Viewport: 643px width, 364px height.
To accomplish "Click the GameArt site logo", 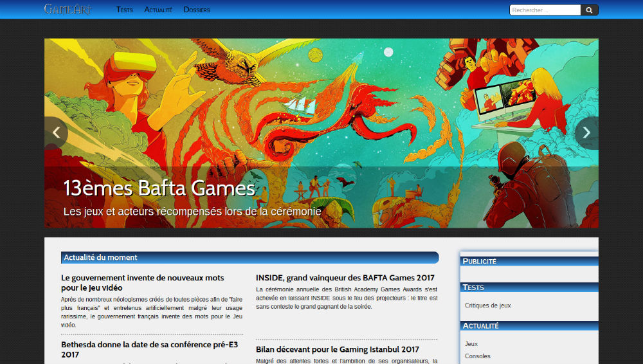I will 68,9.
